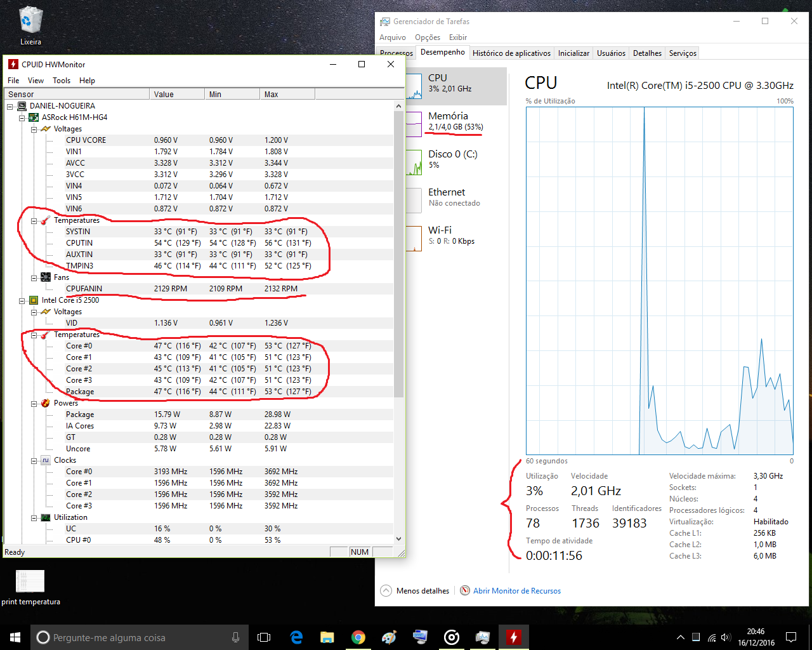Click the Cortana microphone icon
The image size is (812, 650).
[x=236, y=637]
